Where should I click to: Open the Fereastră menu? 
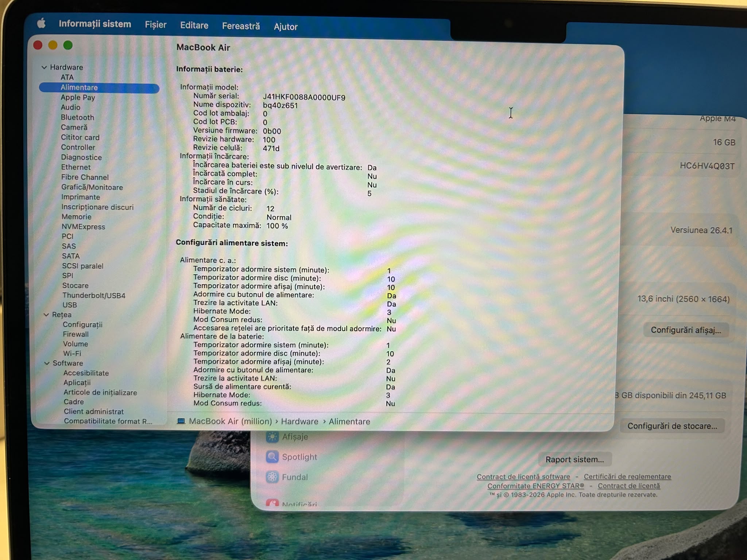coord(241,26)
